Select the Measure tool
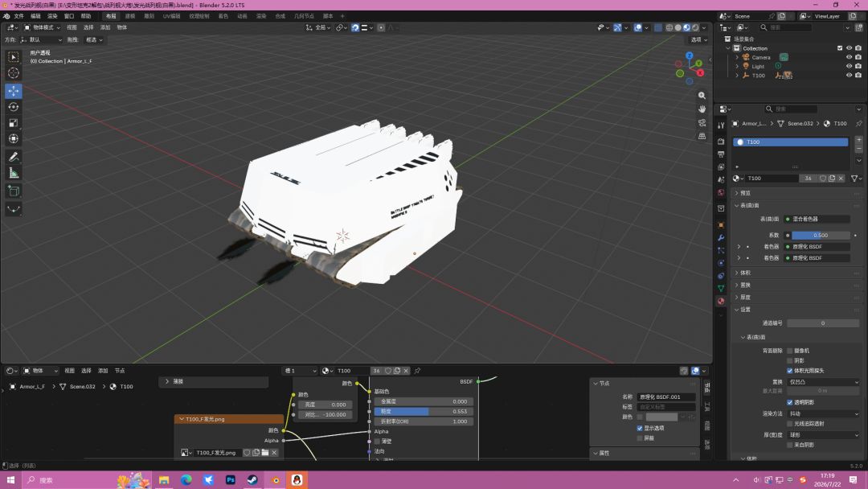The width and height of the screenshot is (868, 489). click(x=14, y=174)
